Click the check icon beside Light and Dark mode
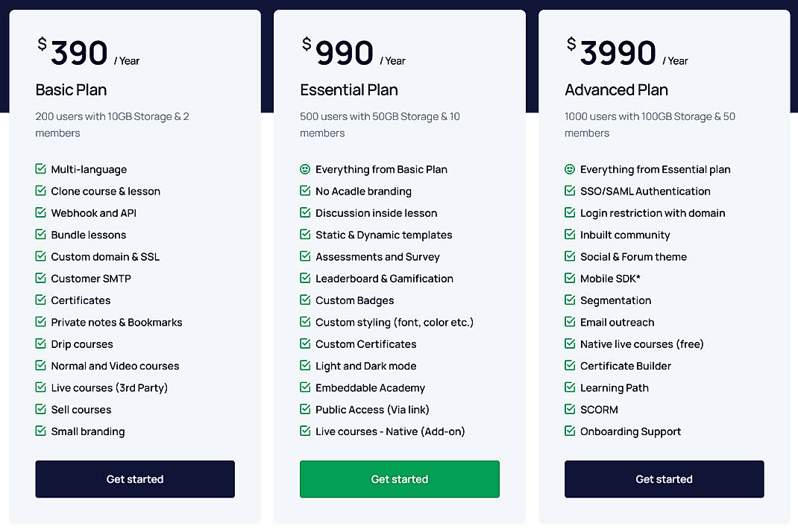This screenshot has width=798, height=532. 305,366
